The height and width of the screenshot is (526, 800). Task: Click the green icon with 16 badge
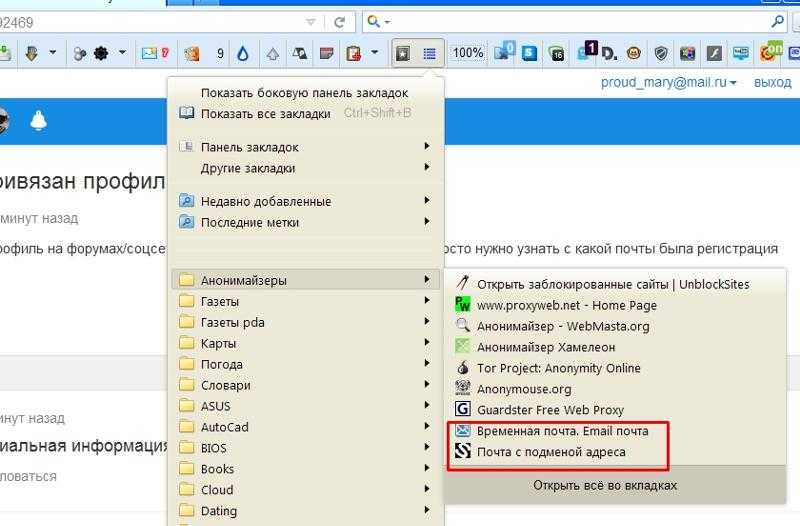pos(556,54)
